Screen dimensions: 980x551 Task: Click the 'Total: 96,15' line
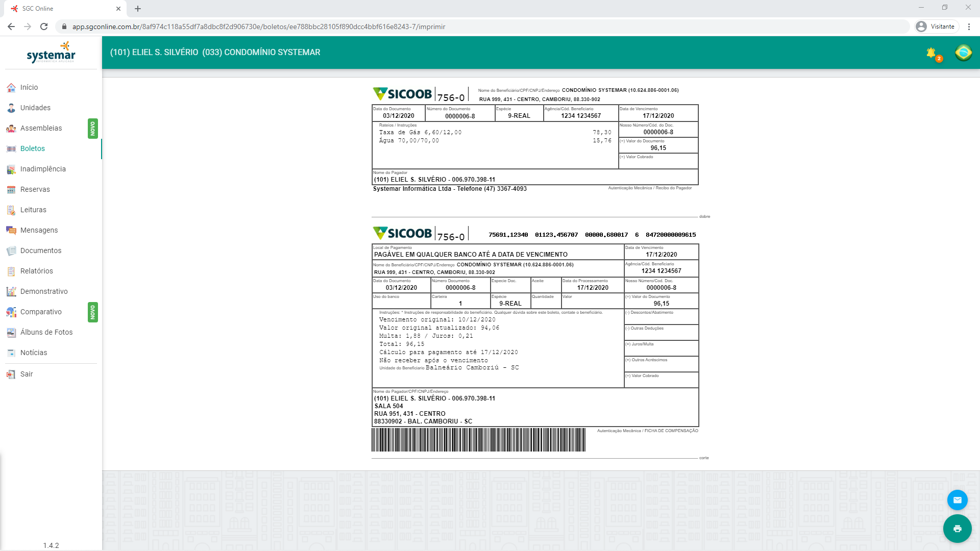pyautogui.click(x=402, y=344)
